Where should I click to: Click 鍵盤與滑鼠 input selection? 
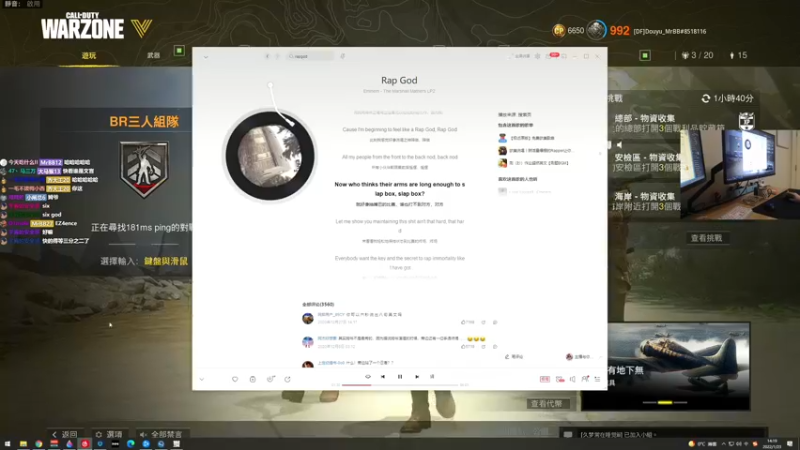(x=166, y=261)
